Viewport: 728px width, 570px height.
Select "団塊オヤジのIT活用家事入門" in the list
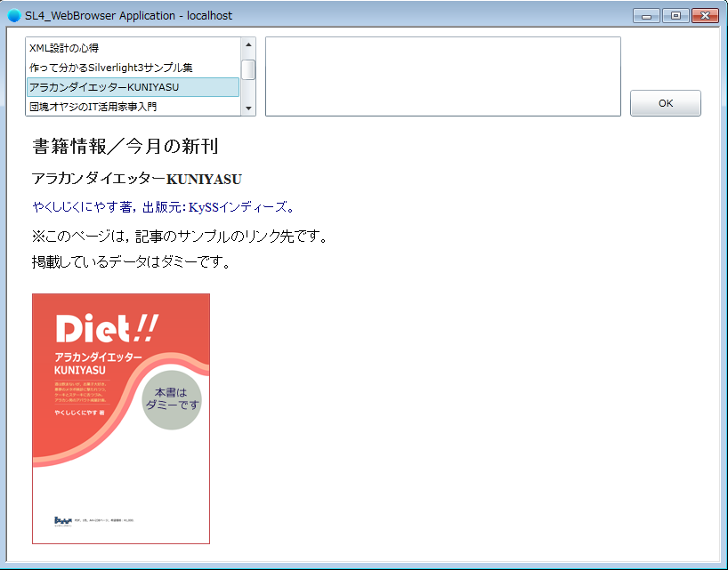coord(133,107)
